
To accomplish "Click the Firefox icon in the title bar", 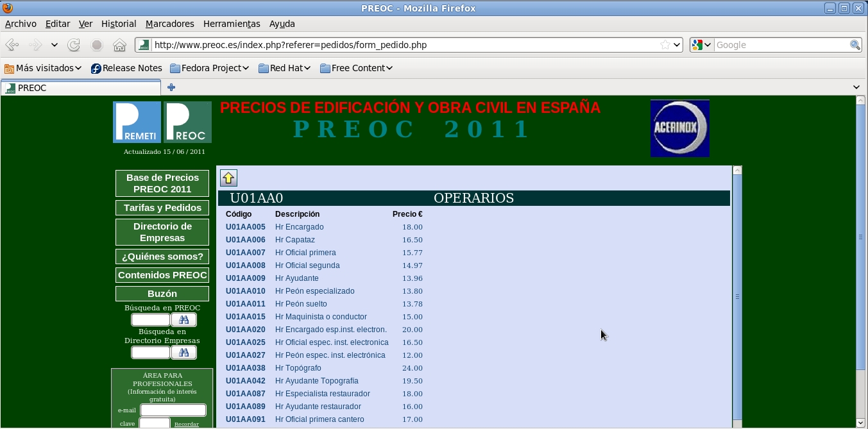I will point(7,8).
